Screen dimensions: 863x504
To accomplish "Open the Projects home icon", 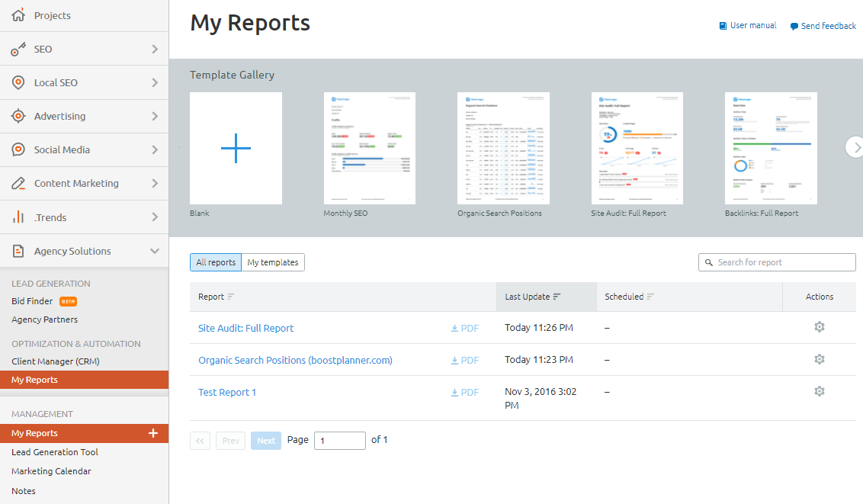I will tap(18, 15).
